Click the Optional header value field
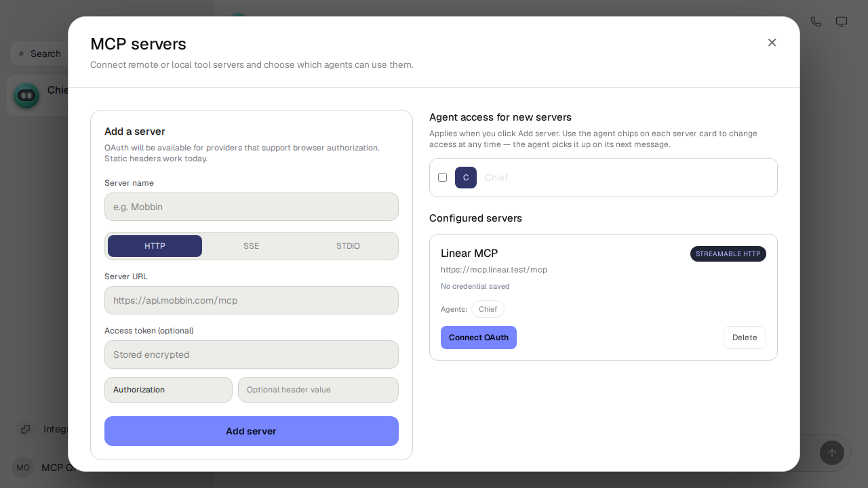The image size is (868, 488). (318, 390)
